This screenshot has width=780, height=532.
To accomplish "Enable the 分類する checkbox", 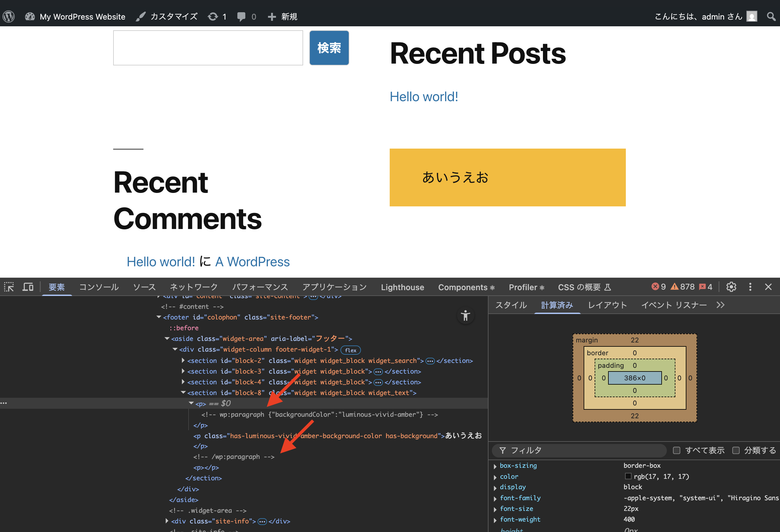I will 736,450.
